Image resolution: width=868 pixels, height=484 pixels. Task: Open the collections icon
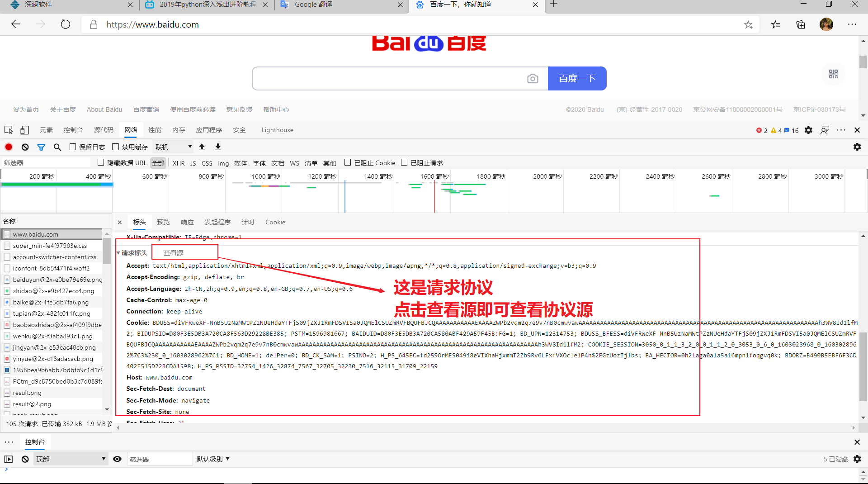[801, 24]
